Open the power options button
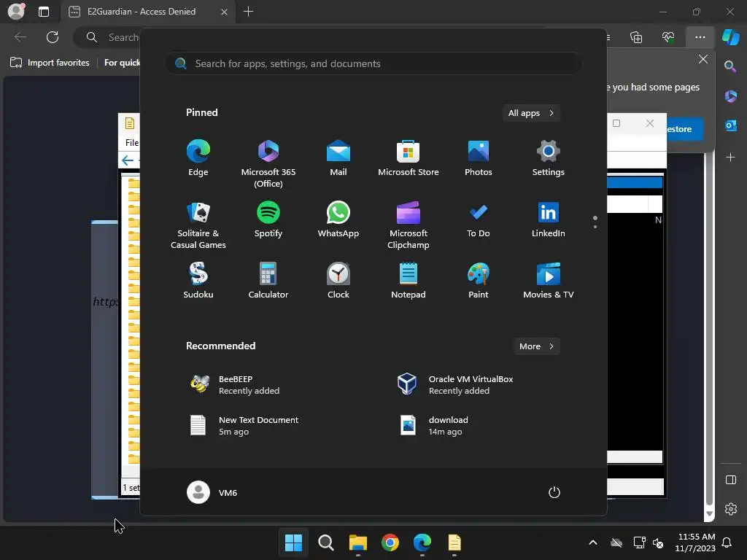747x560 pixels. [554, 492]
